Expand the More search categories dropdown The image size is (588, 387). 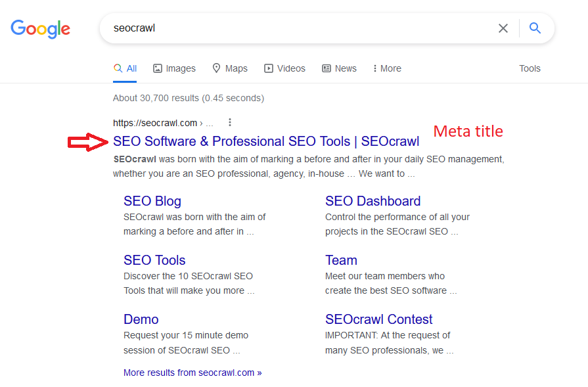coord(386,68)
